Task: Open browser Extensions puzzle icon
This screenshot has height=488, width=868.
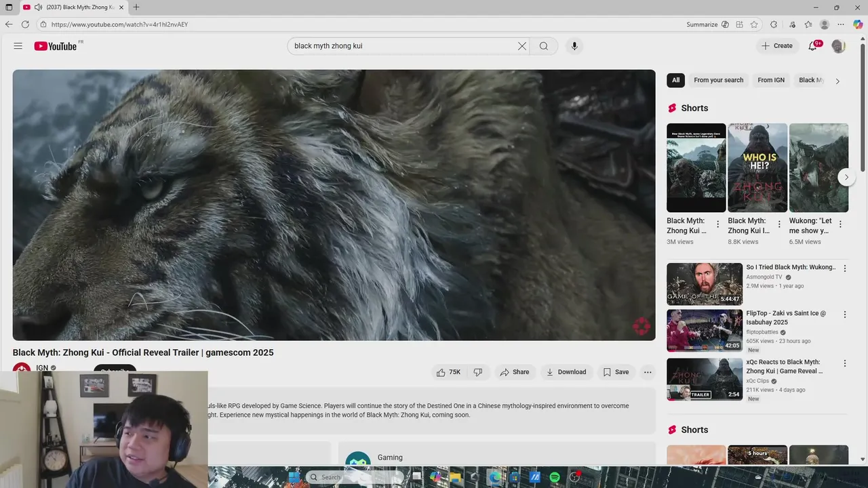Action: pyautogui.click(x=774, y=24)
